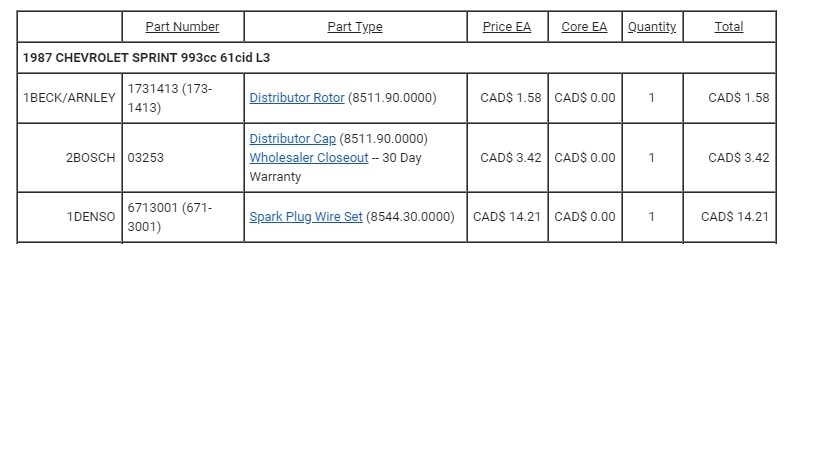The image size is (819, 460).
Task: Open the Distributor Rotor link
Action: pyautogui.click(x=297, y=98)
